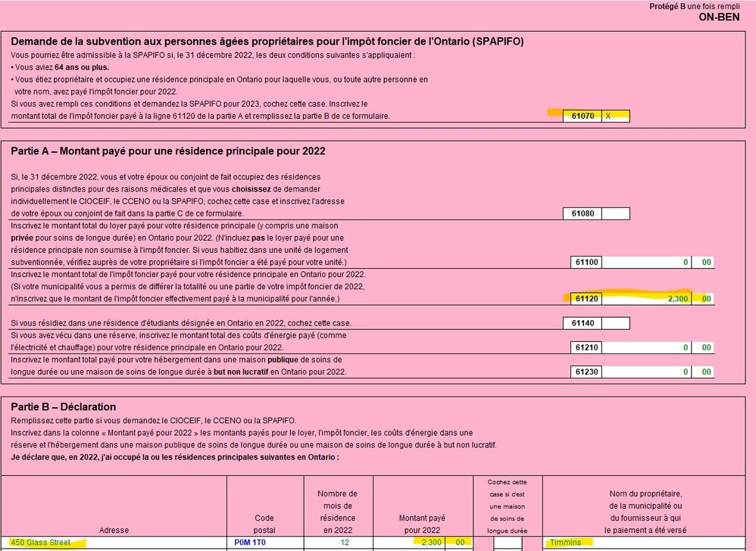Select the cents field 00 on line 61230

(703, 372)
